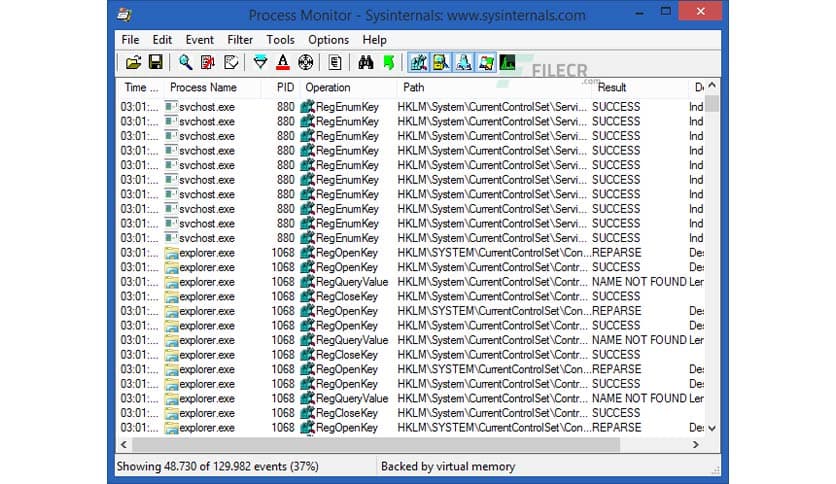Click the vertical scrollbar down arrow
The height and width of the screenshot is (484, 836).
[712, 428]
